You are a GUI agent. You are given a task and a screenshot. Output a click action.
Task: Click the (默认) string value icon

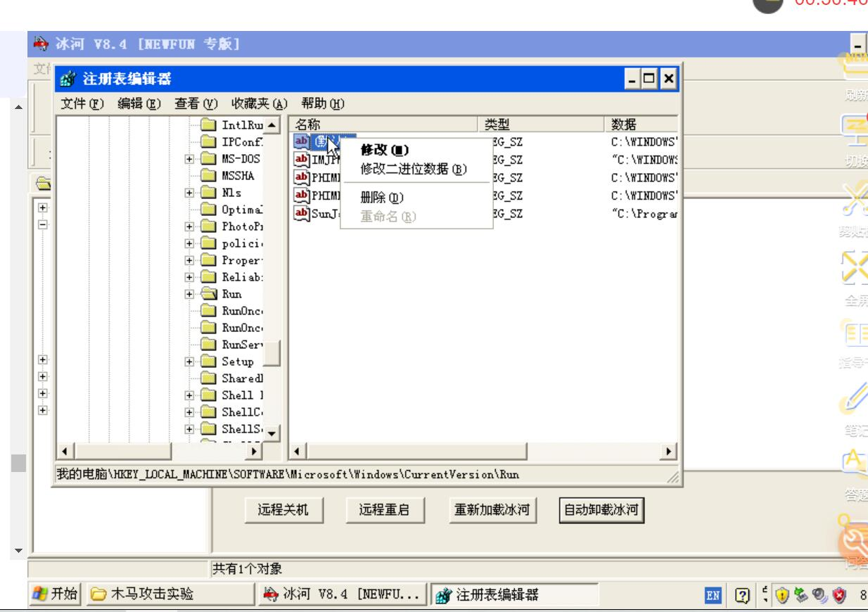coord(301,141)
